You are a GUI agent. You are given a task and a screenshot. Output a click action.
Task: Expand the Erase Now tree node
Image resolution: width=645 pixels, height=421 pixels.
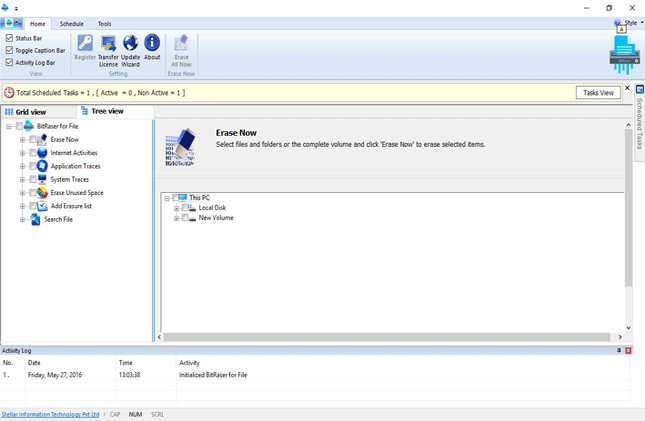pyautogui.click(x=23, y=140)
